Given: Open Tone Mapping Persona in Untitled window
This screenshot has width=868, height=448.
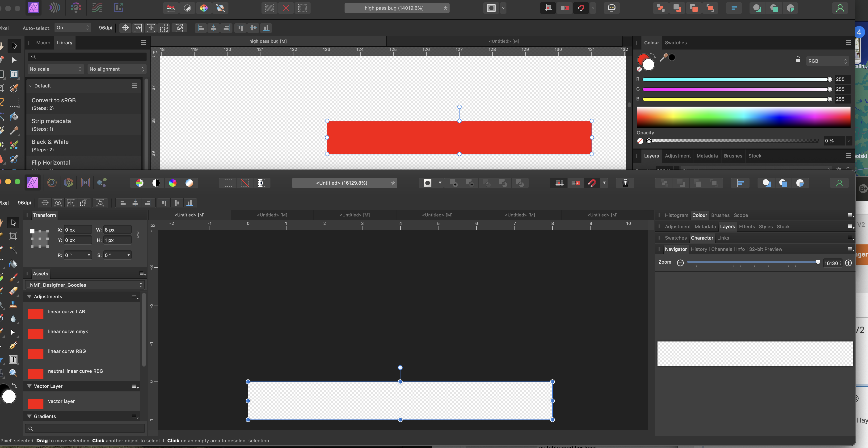Looking at the screenshot, I should click(85, 183).
